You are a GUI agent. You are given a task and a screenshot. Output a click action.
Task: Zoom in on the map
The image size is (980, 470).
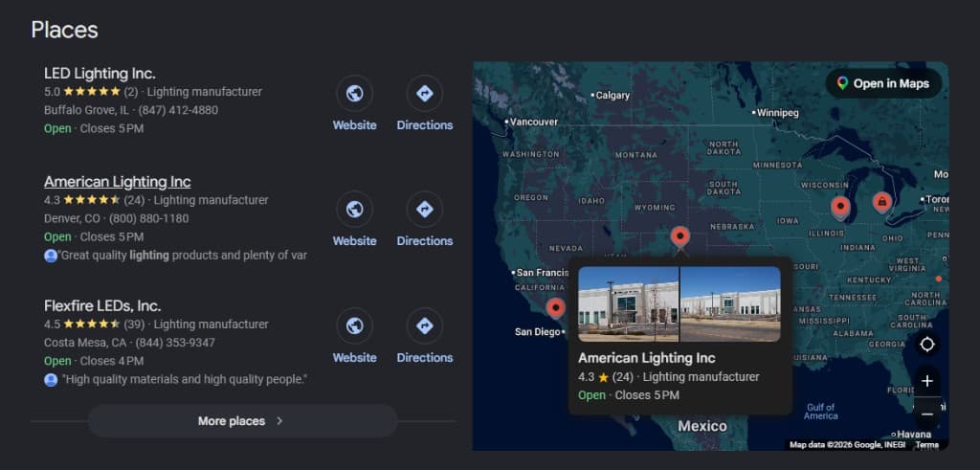[927, 381]
